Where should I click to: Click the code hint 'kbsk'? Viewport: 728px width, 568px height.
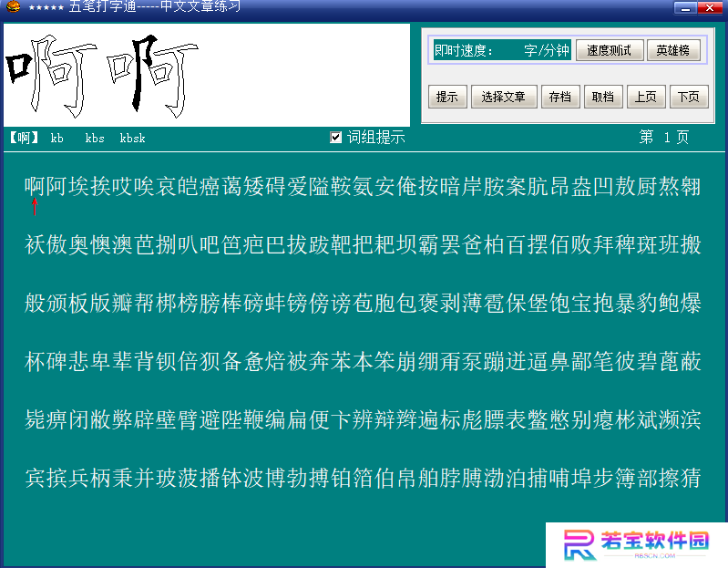coord(132,138)
